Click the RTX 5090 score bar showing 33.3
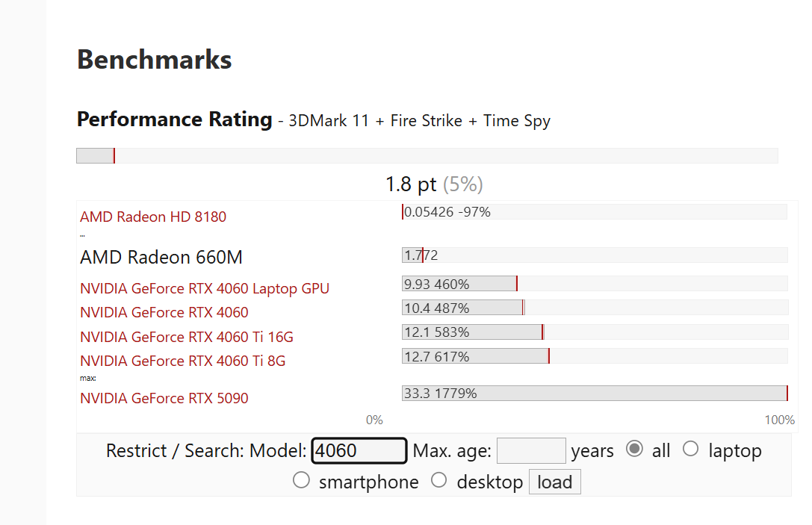 point(594,393)
